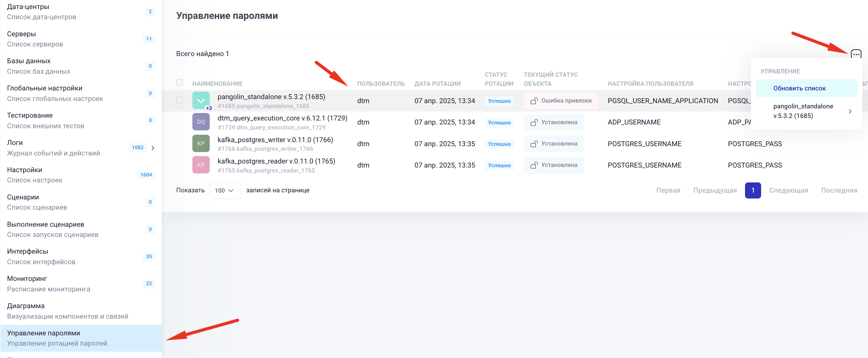
Task: Click page number 1 button
Action: pyautogui.click(x=752, y=190)
